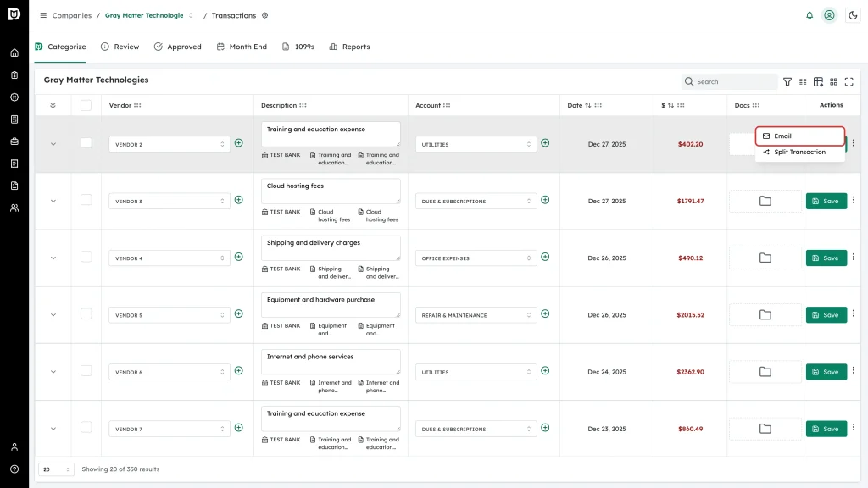868x488 pixels.
Task: Check the Vendor 7 row checkbox
Action: pyautogui.click(x=86, y=427)
